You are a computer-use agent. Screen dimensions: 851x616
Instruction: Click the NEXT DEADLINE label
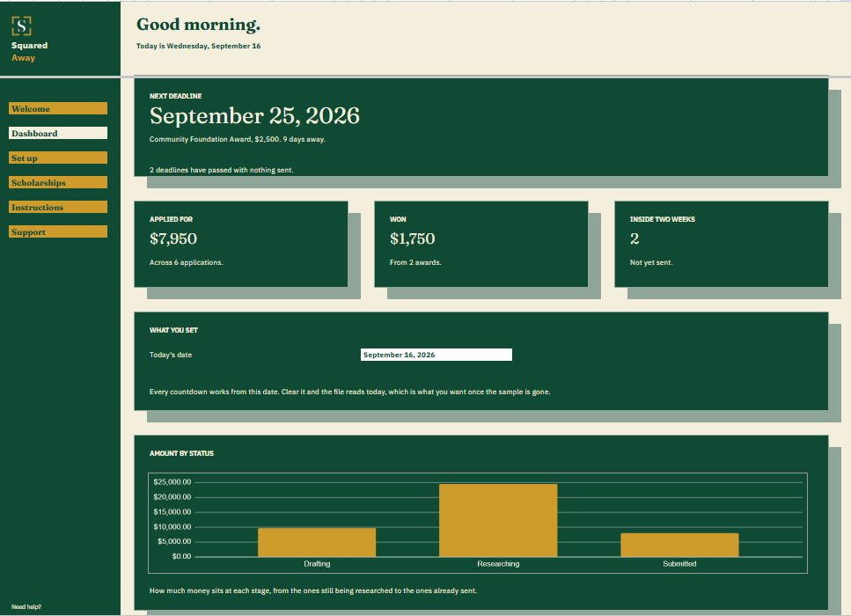175,96
